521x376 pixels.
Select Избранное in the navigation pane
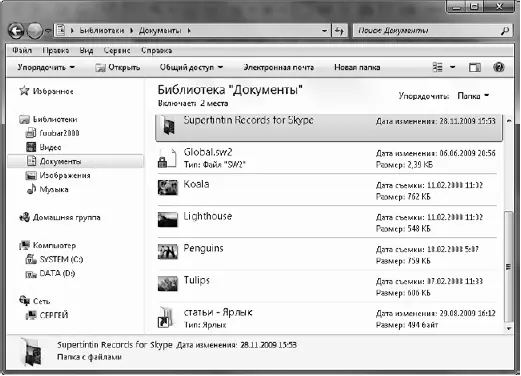click(x=53, y=91)
